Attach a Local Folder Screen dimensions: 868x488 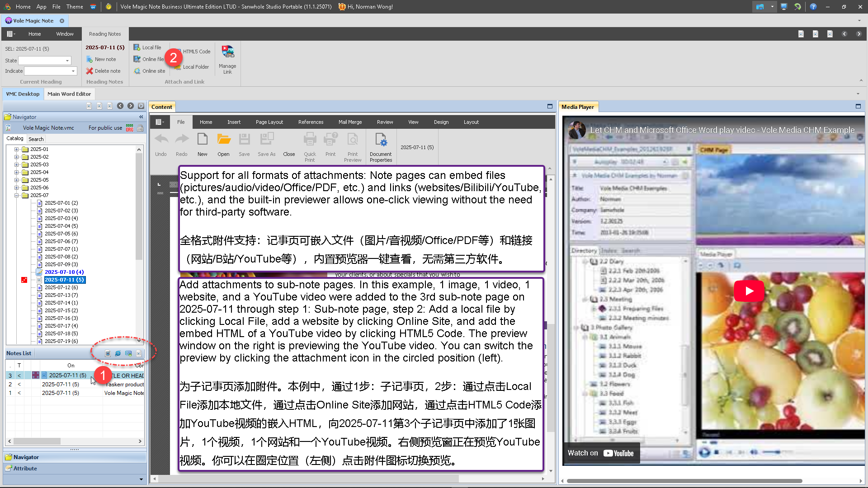(195, 67)
